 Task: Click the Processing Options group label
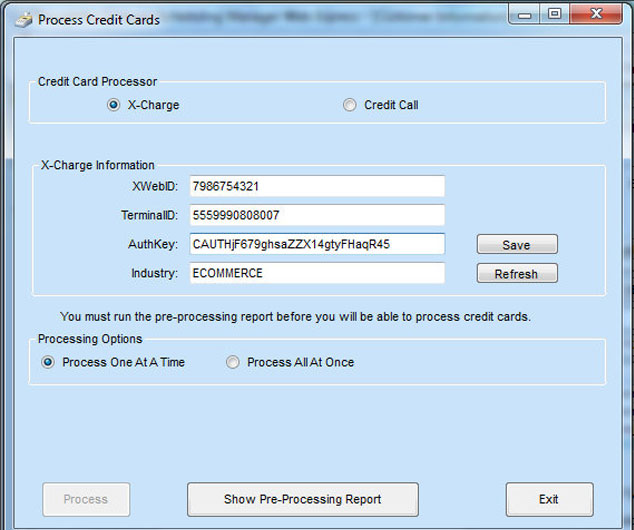[x=90, y=339]
